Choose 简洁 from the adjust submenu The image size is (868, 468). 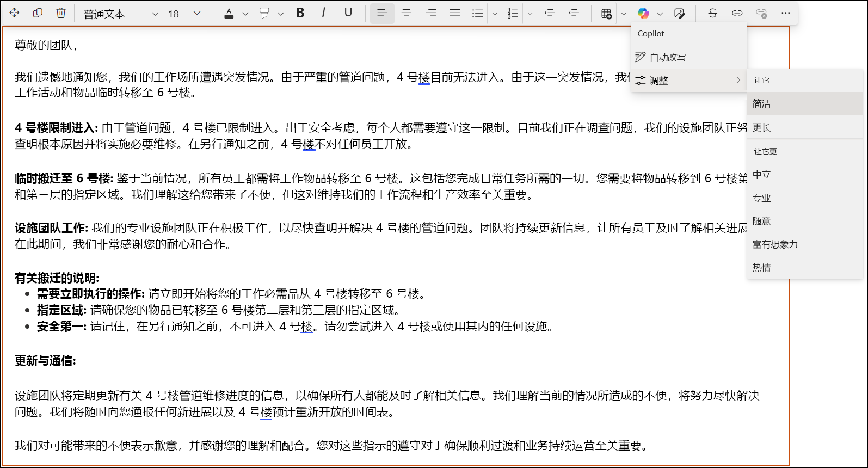[805, 103]
